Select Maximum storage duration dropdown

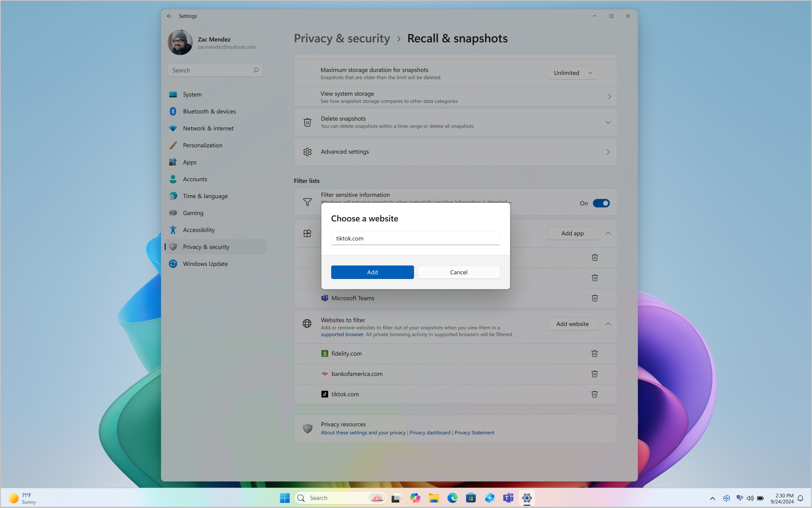(x=572, y=72)
